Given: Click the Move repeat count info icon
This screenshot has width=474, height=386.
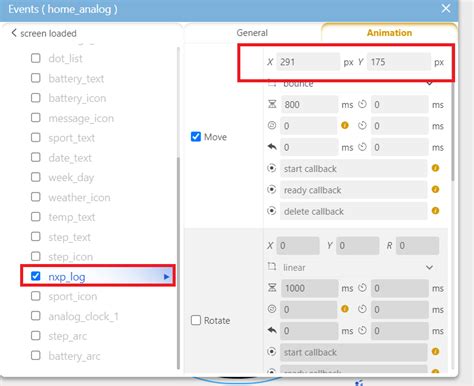Looking at the screenshot, I should (345, 126).
